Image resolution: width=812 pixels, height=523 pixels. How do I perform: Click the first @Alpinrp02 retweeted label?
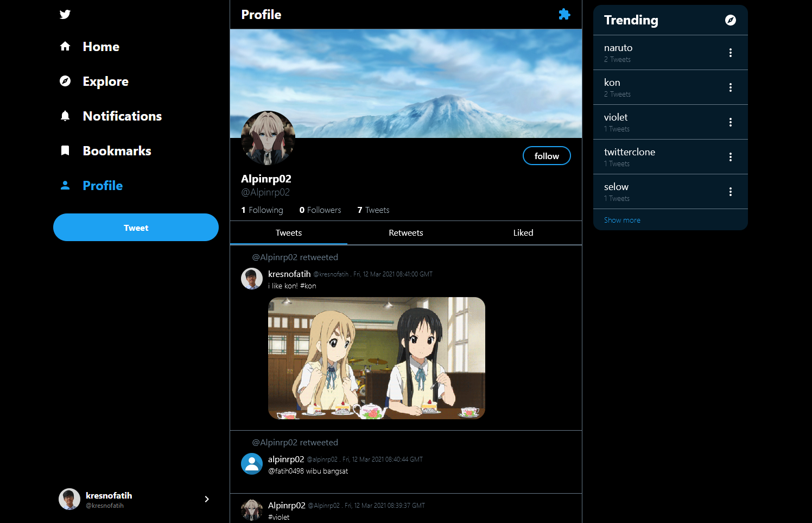(295, 257)
